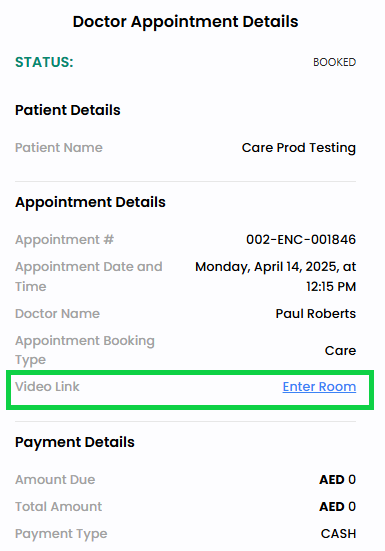
Task: Select the Appointment Booking Type label
Action: [85, 350]
